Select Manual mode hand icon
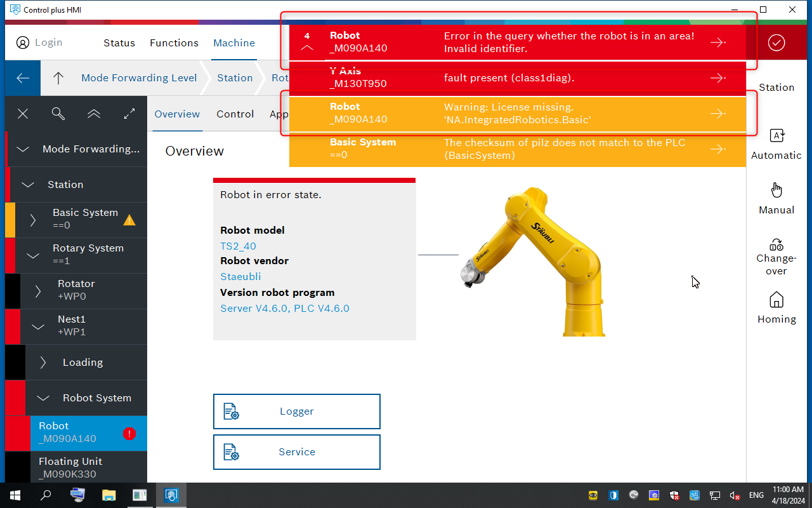 (776, 198)
